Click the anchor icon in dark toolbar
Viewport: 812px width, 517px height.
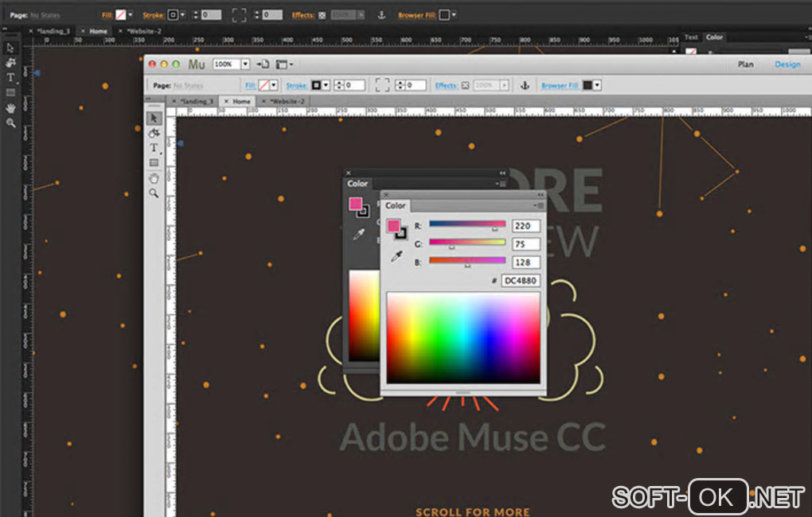381,15
